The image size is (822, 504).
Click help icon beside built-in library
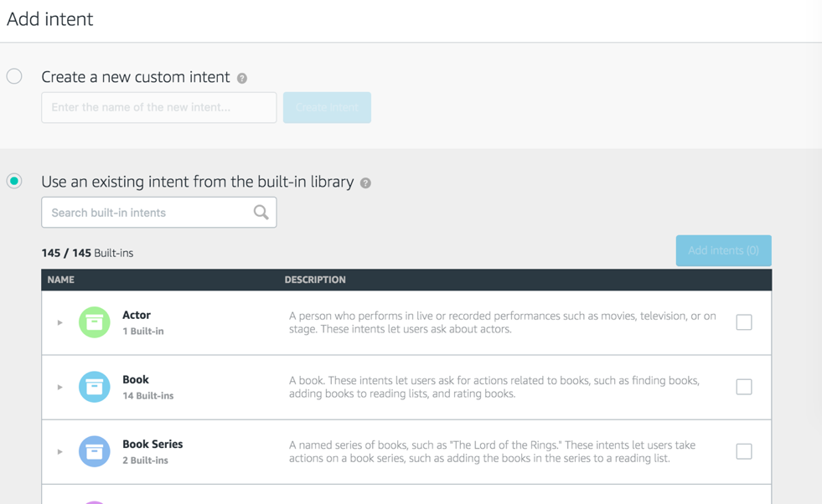(x=365, y=183)
